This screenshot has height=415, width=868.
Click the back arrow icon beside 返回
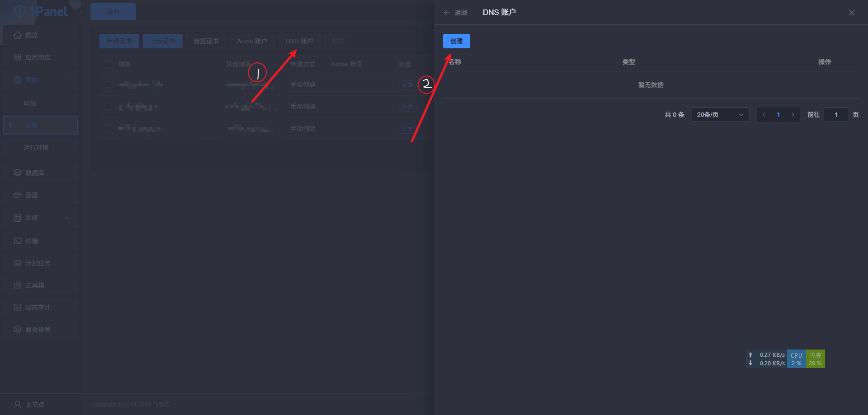tap(447, 13)
